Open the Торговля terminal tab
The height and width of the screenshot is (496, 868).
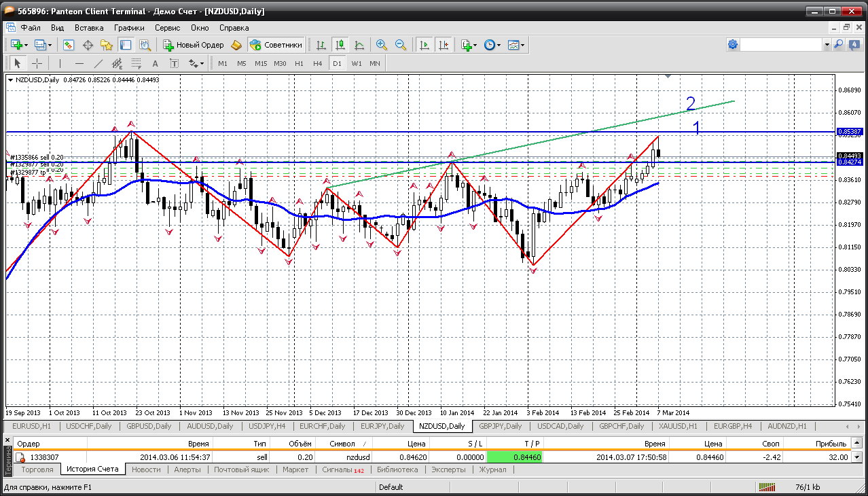pyautogui.click(x=37, y=470)
